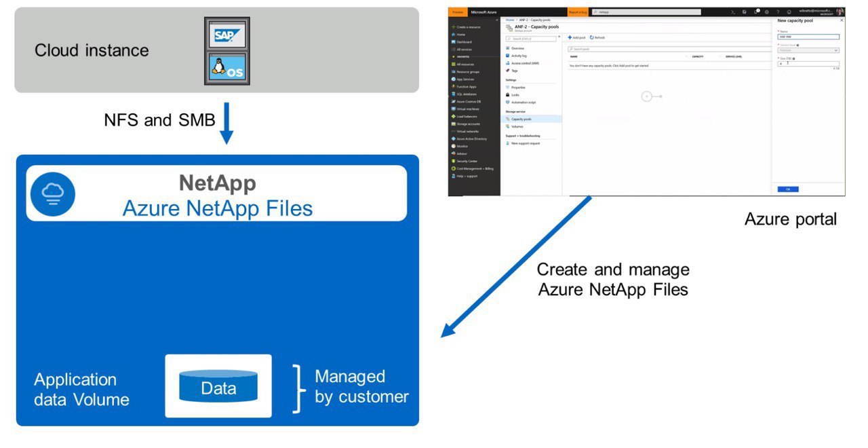
Task: Open the help question mark icon
Action: (778, 12)
